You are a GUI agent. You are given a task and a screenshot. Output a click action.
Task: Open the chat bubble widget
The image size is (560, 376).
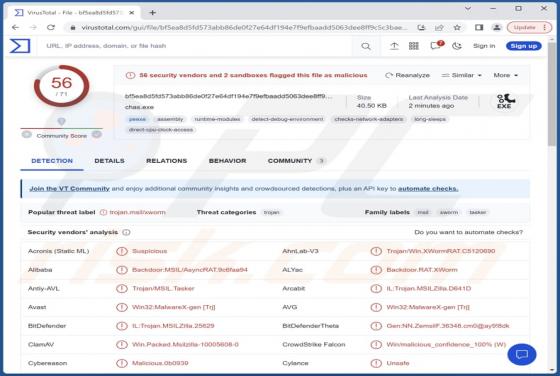coord(522,354)
